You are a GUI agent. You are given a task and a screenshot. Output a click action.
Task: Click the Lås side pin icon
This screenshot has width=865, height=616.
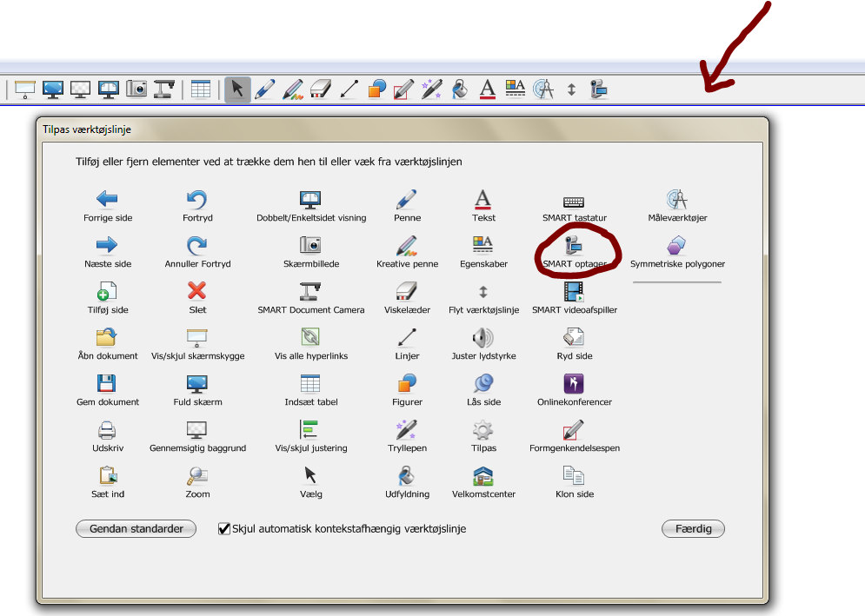pos(483,383)
